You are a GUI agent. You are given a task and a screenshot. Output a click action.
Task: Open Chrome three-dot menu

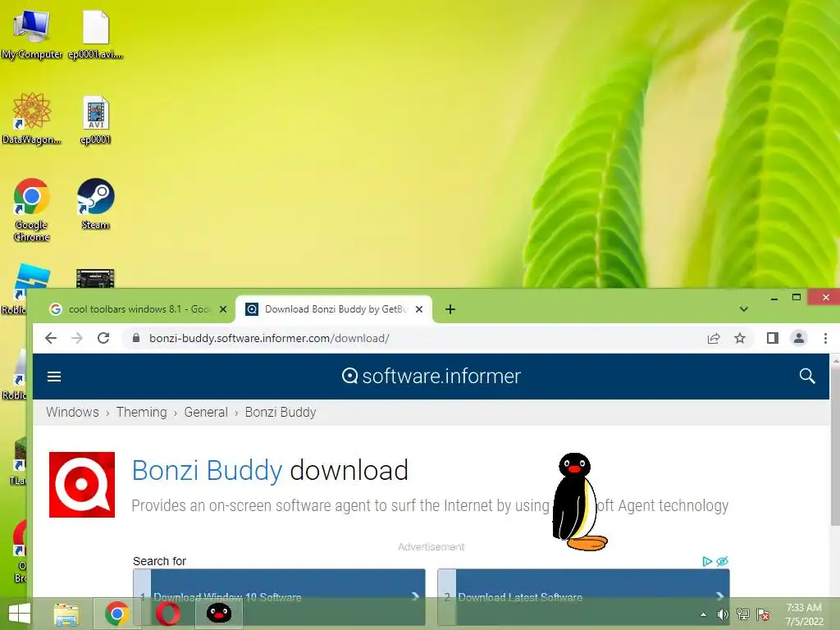[x=825, y=338]
